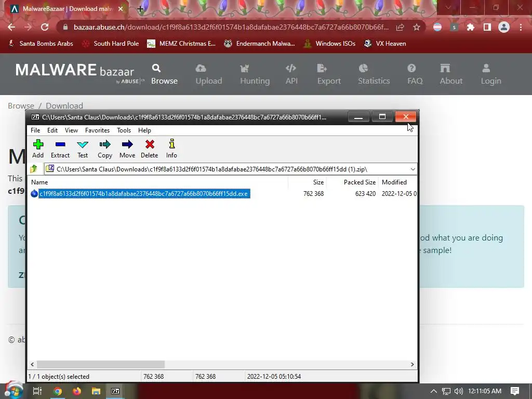Go to Upload in MalwareBazaar navigation

tap(209, 74)
